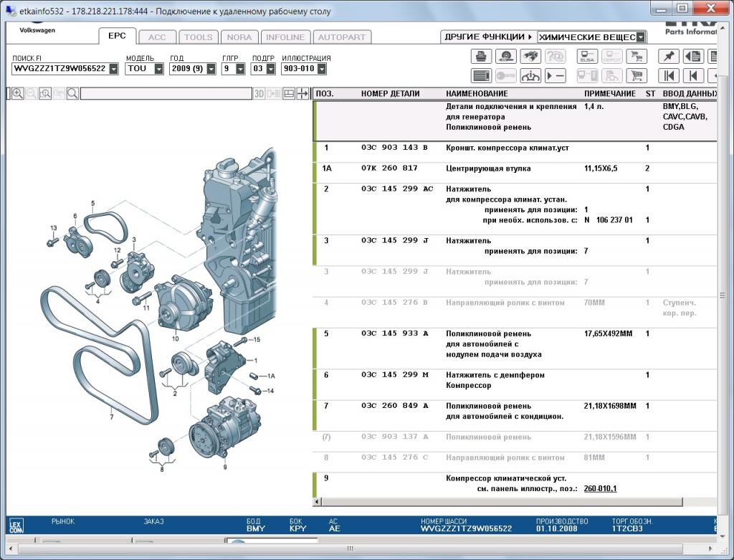
Task: Open the ACC tab
Action: pyautogui.click(x=157, y=37)
